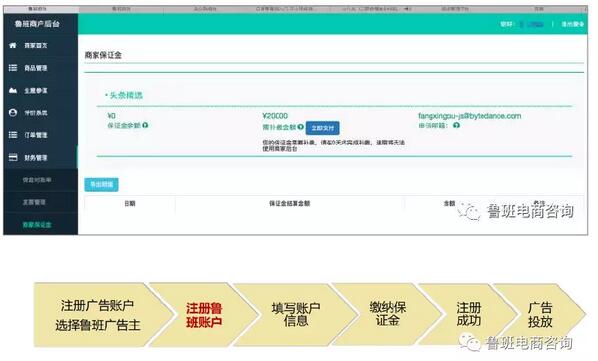Click the info icon left of the blue pay button

pos(301,127)
